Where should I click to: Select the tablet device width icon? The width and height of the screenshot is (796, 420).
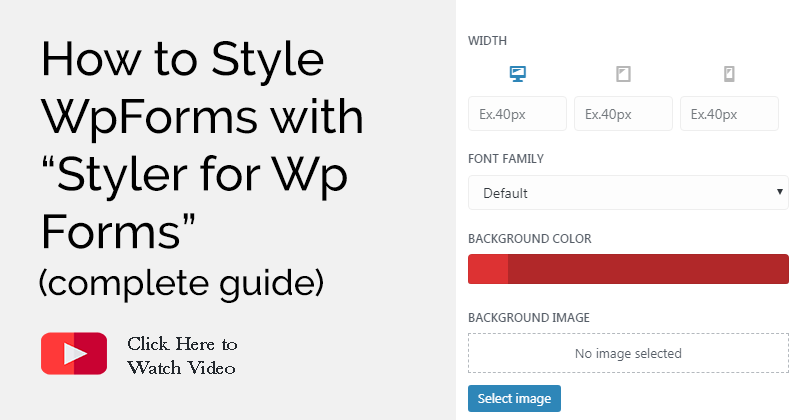pos(623,74)
